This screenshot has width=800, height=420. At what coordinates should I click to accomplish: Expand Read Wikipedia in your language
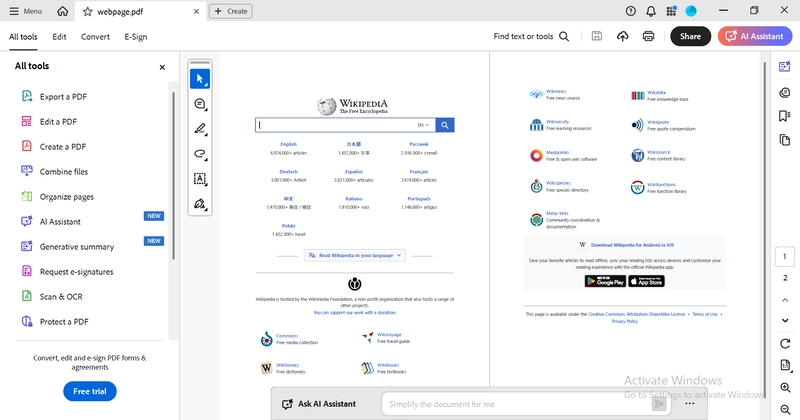coord(355,255)
